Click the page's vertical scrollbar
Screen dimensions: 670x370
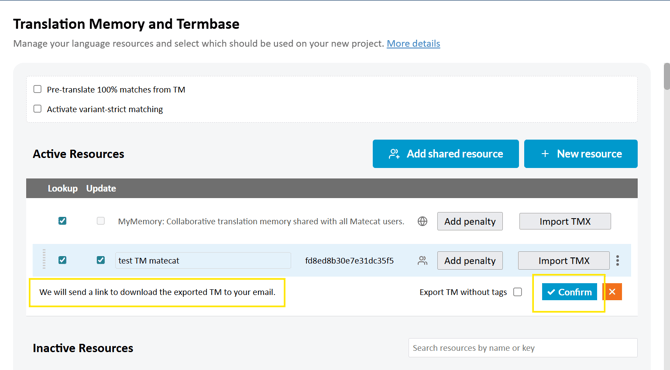click(x=667, y=77)
